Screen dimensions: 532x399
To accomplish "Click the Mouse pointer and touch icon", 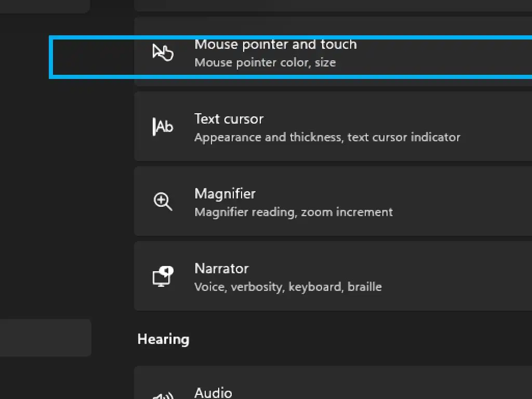I will (163, 52).
